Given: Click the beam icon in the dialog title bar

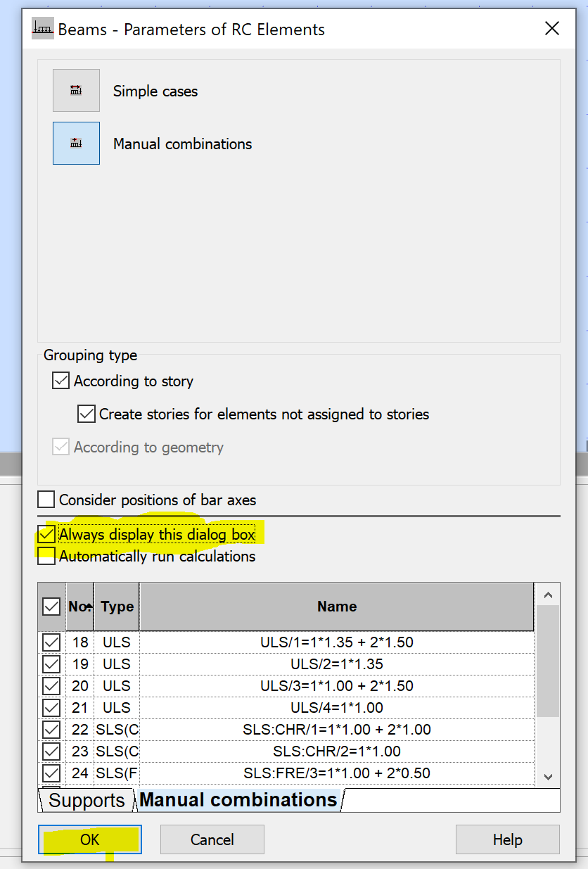Looking at the screenshot, I should [41, 28].
